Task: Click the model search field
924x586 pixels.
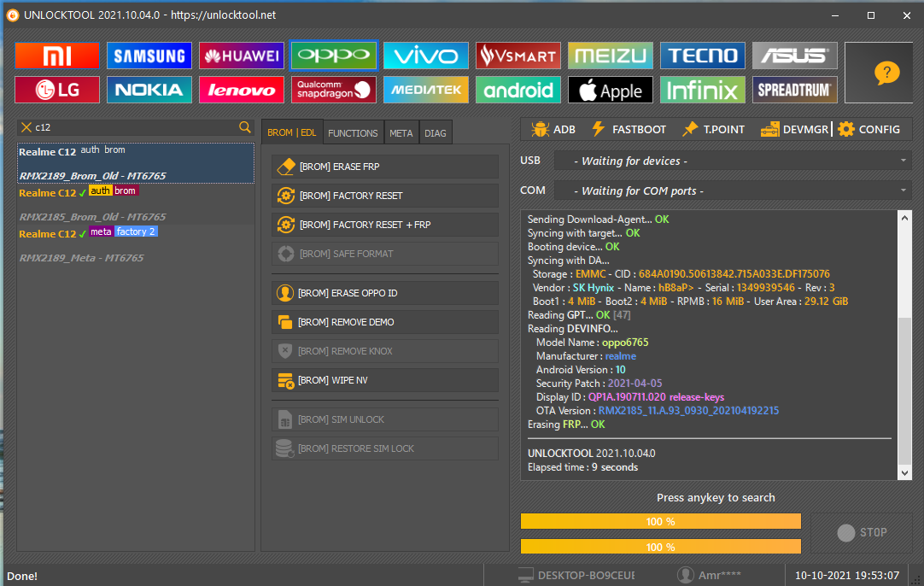Action: pyautogui.click(x=136, y=127)
